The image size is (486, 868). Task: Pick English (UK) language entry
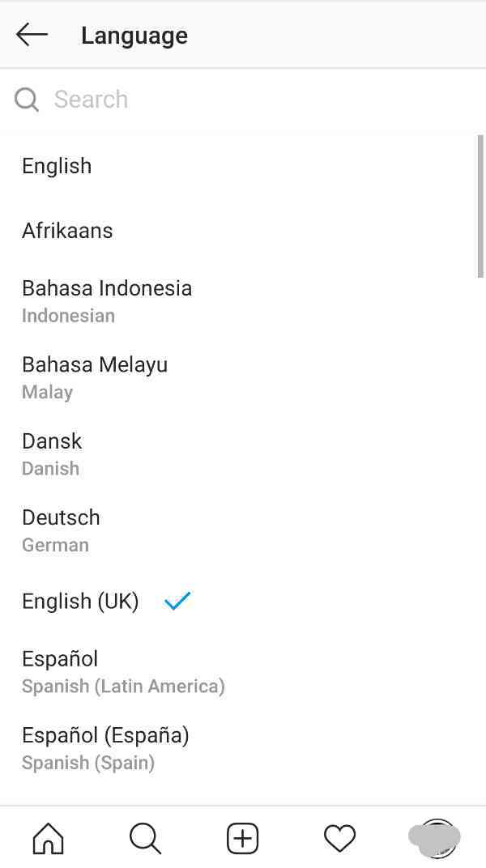tap(243, 601)
